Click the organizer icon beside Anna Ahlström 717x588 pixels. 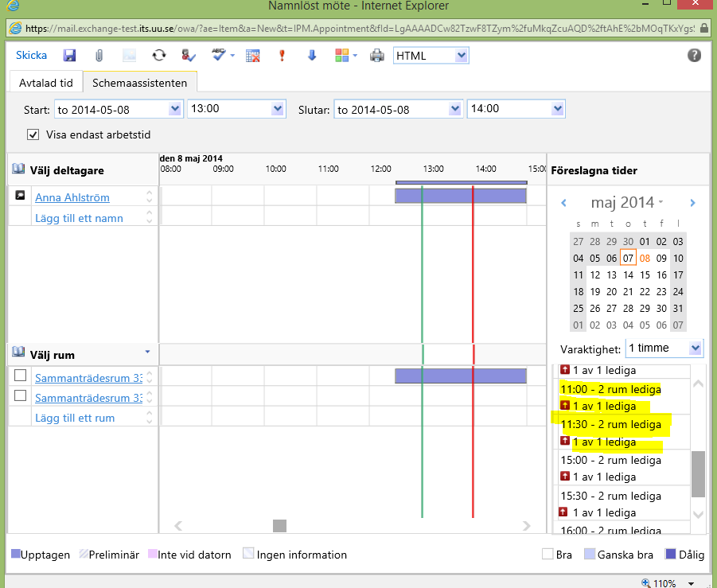click(x=20, y=196)
